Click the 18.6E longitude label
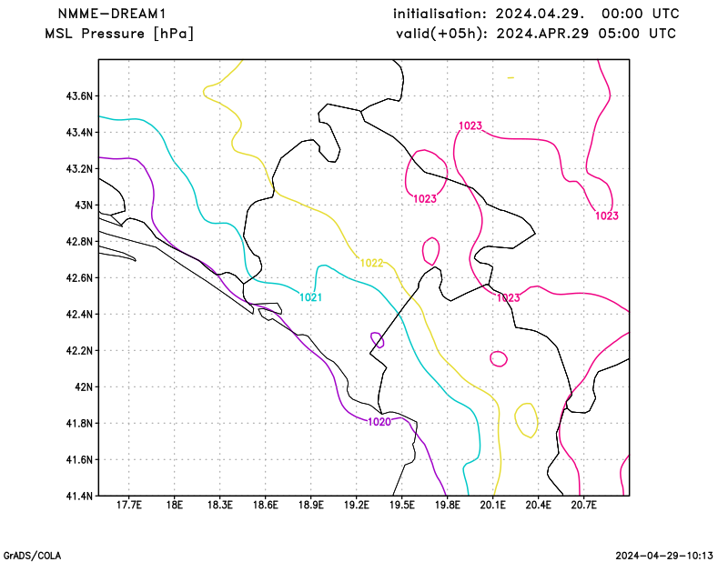The height and width of the screenshot is (562, 728). pos(265,505)
